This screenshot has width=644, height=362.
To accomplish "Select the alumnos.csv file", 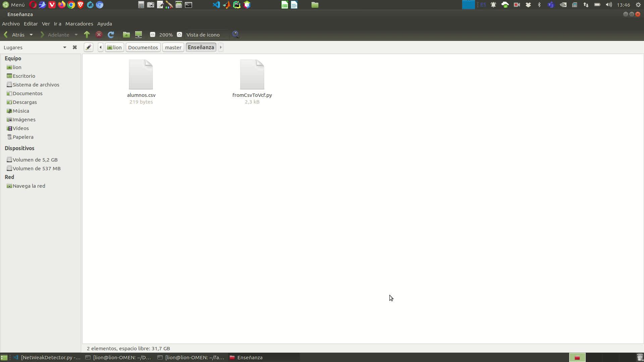I will tap(141, 75).
